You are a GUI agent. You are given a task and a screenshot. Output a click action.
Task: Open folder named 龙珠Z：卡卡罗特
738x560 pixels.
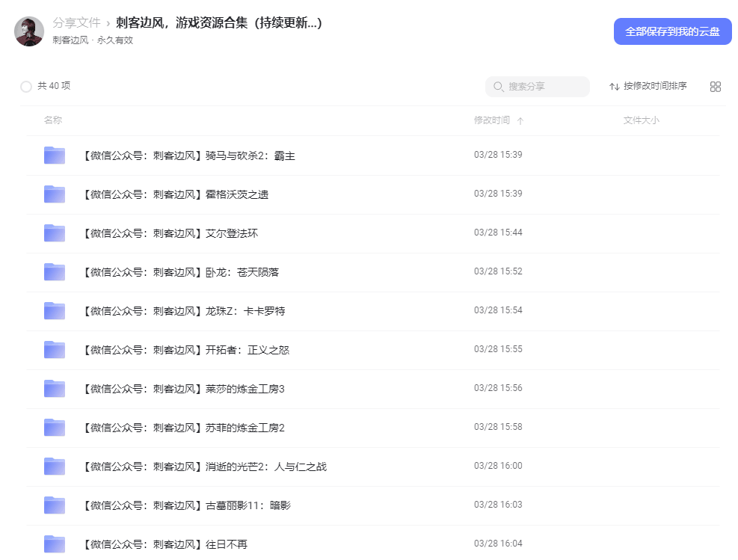coord(184,311)
